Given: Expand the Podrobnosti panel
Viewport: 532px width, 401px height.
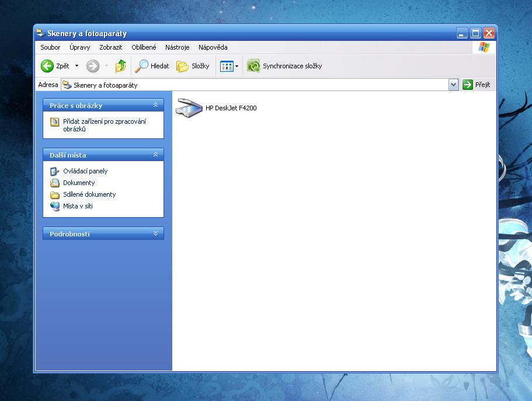Looking at the screenshot, I should tap(155, 233).
